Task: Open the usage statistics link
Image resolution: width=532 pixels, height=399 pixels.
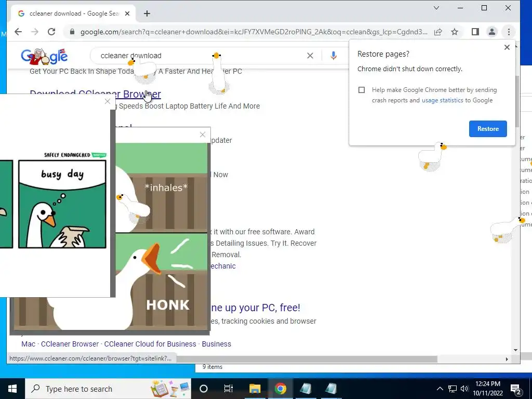Action: coord(443,100)
